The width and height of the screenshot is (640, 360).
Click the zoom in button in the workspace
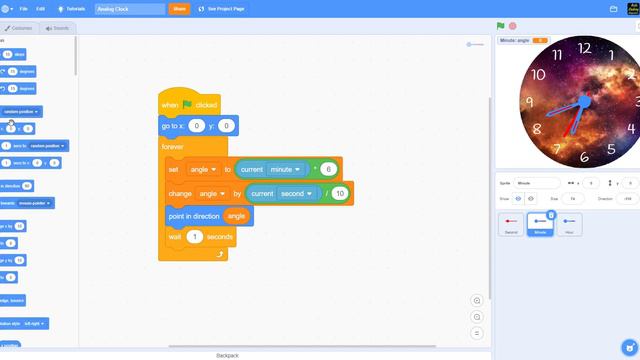tap(477, 301)
